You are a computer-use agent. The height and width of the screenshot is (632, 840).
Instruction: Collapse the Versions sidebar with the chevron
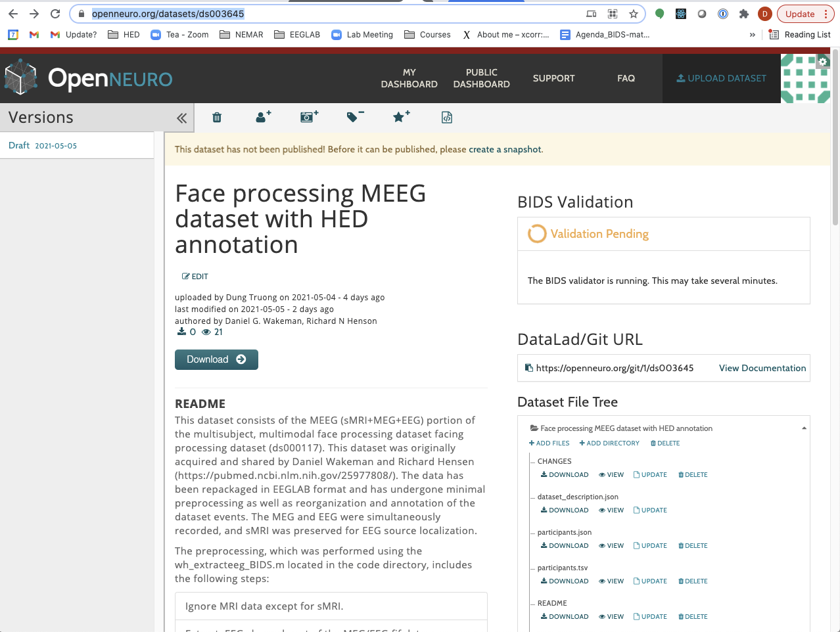[x=182, y=117]
